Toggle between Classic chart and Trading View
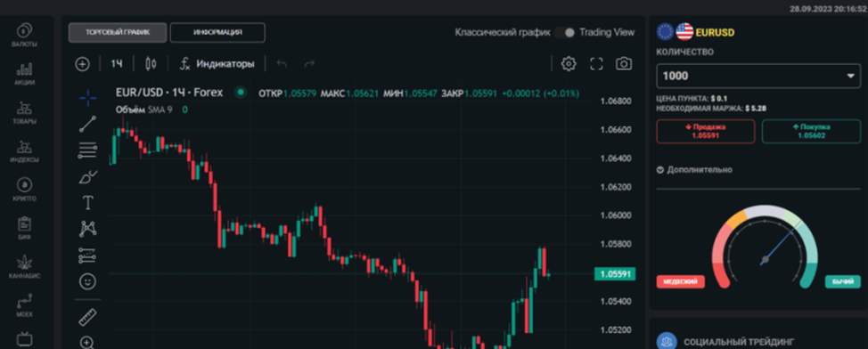 565,33
